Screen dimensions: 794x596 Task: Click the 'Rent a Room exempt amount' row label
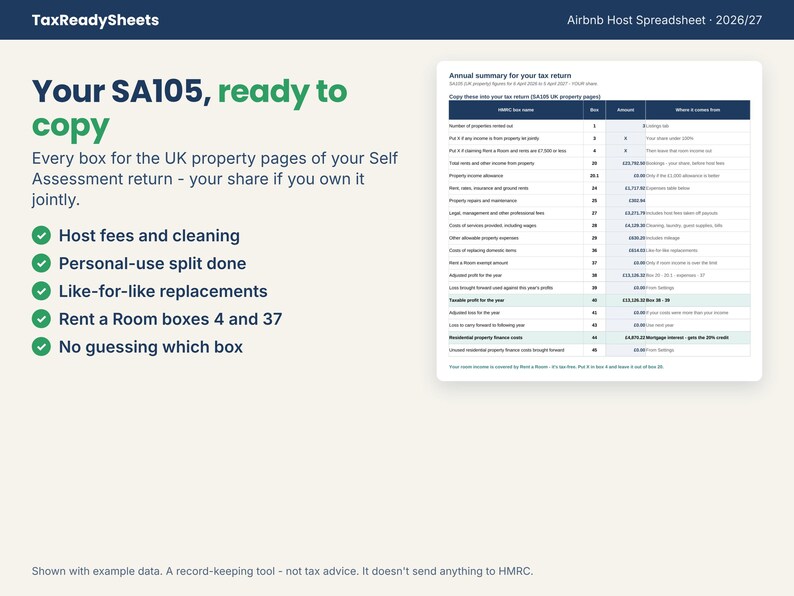point(479,263)
